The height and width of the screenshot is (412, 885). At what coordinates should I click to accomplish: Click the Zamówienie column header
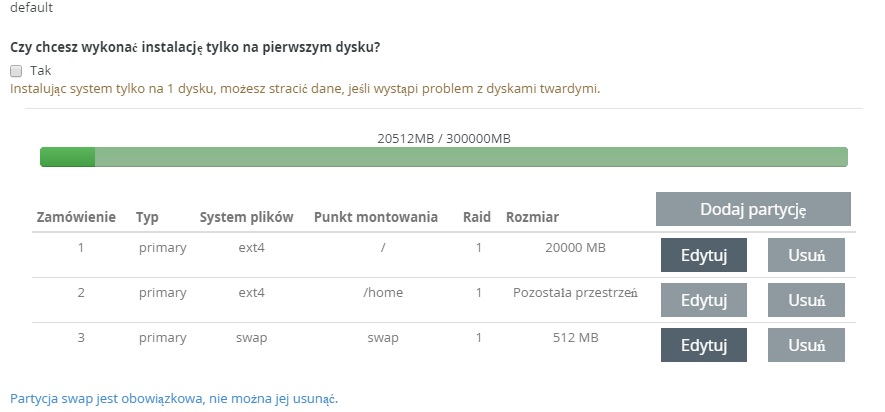point(76,217)
